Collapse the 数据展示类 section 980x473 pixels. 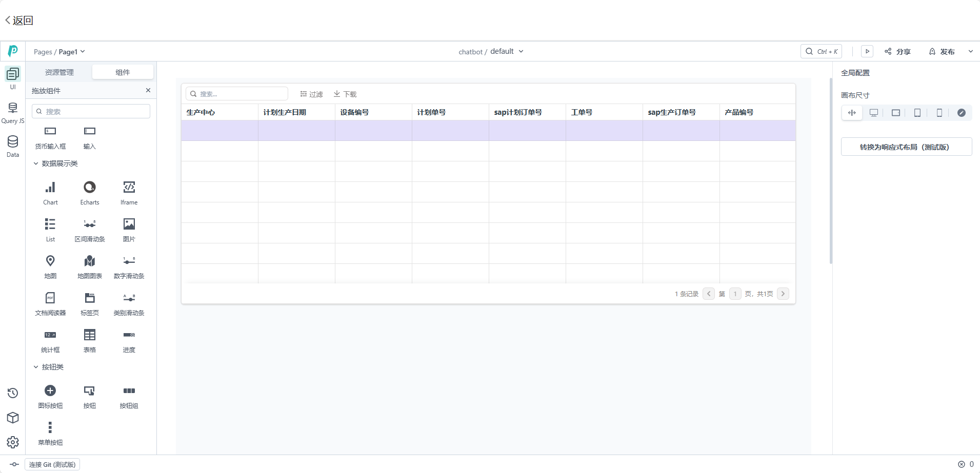tap(36, 163)
